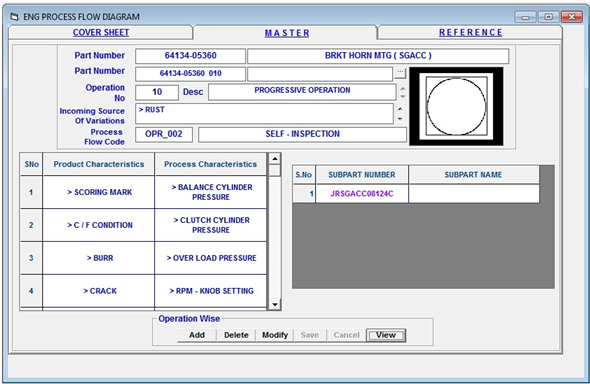Screen dimensions: 590x384
Task: Switch to REFERENCE tab
Action: pyautogui.click(x=470, y=32)
